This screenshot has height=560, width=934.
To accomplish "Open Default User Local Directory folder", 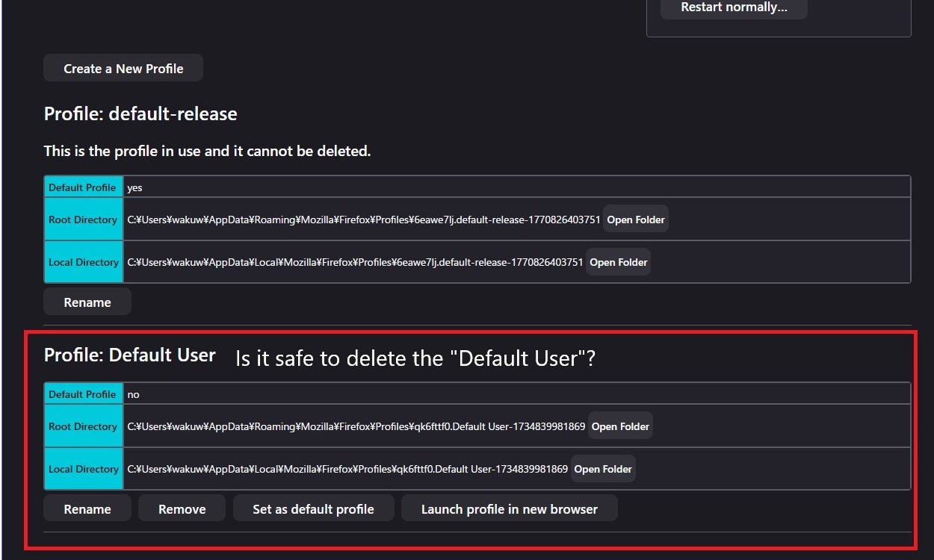I will point(603,469).
